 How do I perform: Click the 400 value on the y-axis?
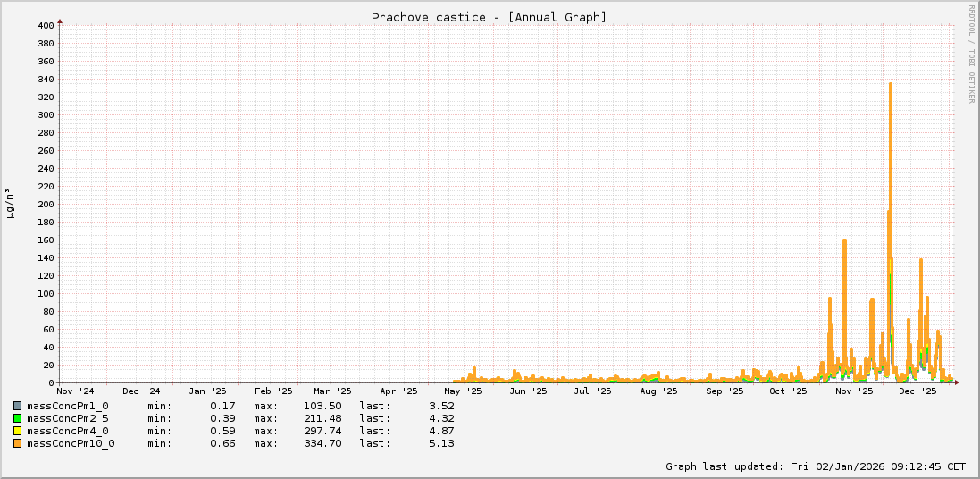coord(46,25)
